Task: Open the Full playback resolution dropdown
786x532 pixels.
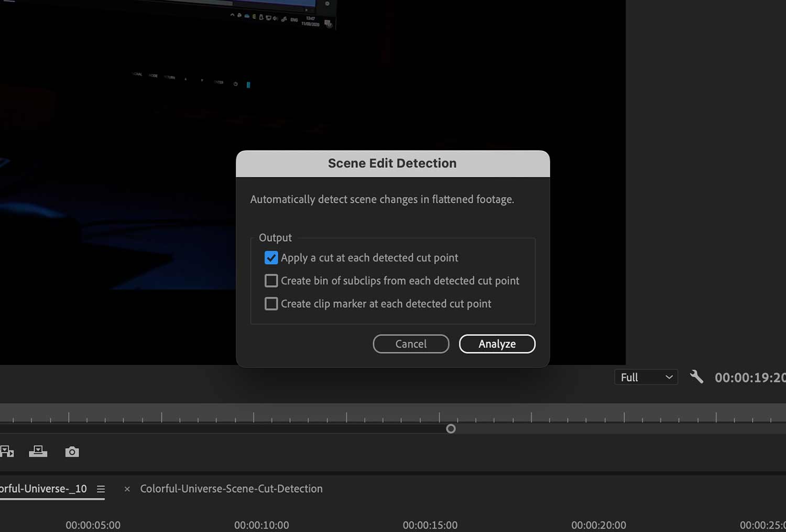Action: (x=646, y=377)
